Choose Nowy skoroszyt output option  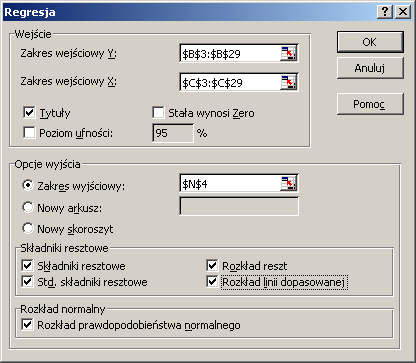click(x=28, y=229)
